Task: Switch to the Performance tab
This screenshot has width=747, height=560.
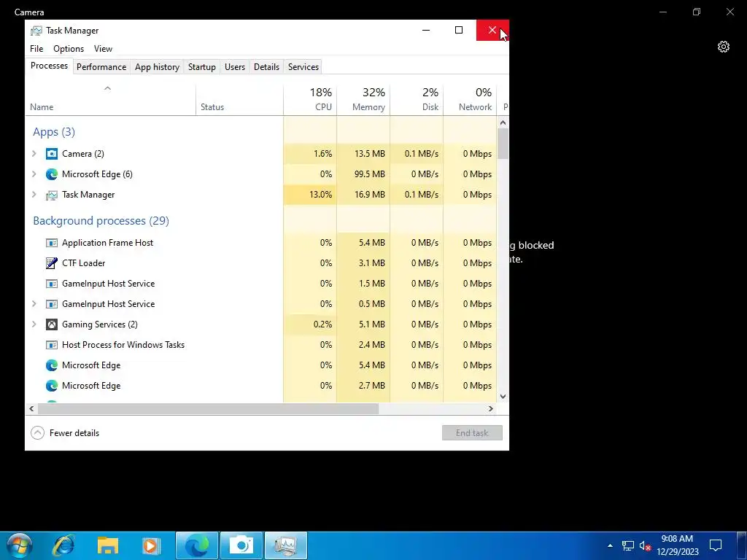Action: click(x=101, y=67)
